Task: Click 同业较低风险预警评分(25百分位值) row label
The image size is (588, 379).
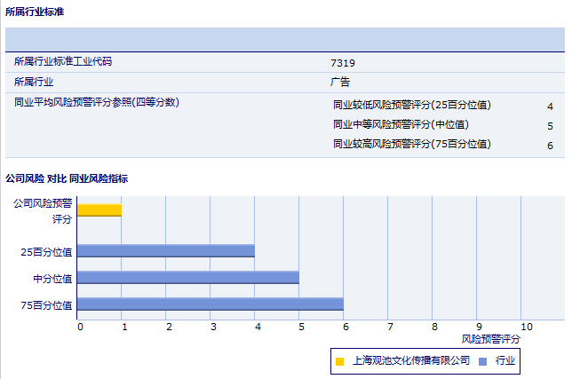Action: [x=412, y=105]
